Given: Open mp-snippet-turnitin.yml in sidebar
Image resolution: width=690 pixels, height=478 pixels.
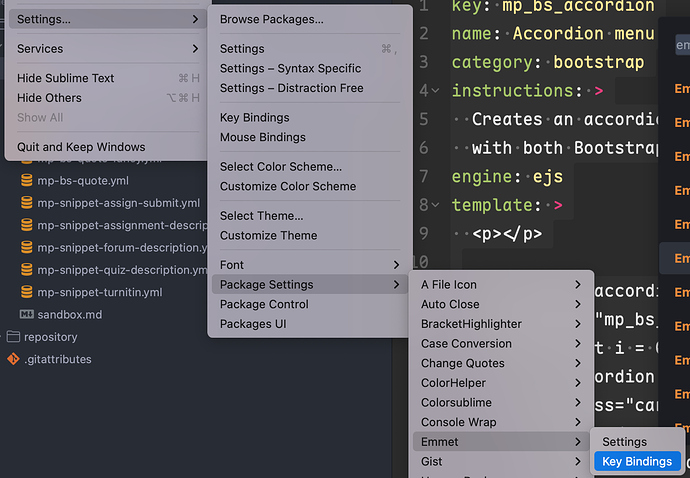Looking at the screenshot, I should 100,292.
